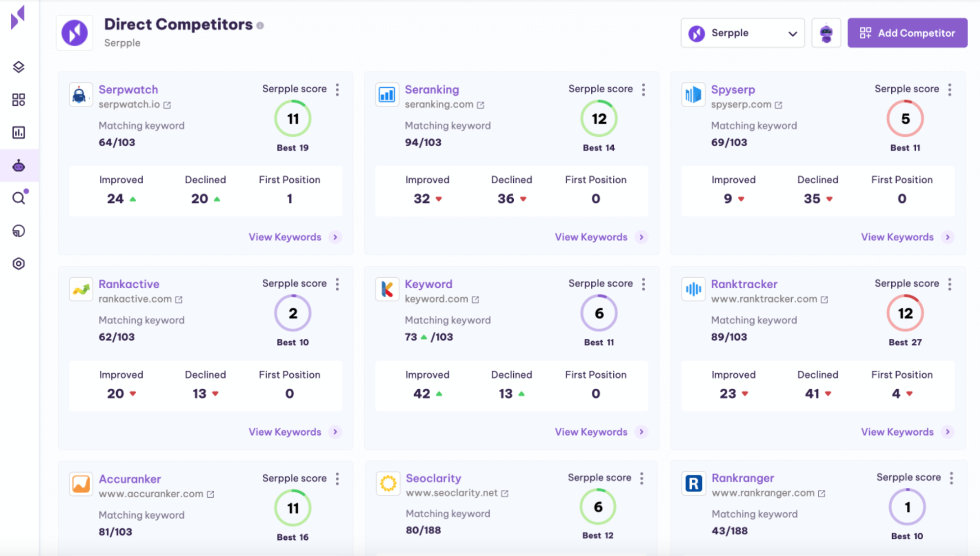980x556 pixels.
Task: Click the Seranking bar chart logo thumbnail
Action: [x=387, y=95]
